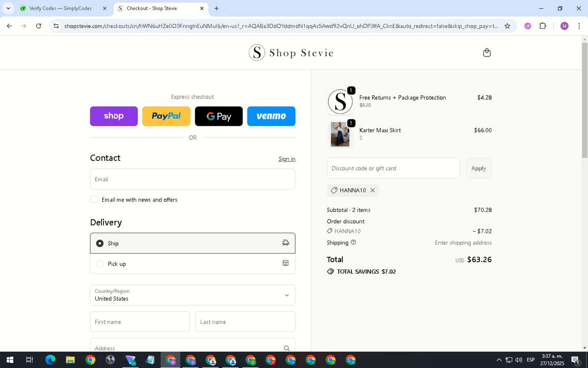Click the address search magnifier icon

point(287,348)
